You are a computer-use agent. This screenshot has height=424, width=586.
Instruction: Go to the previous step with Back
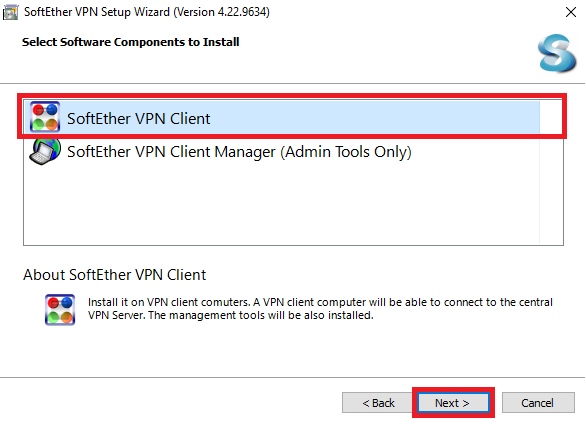click(378, 403)
